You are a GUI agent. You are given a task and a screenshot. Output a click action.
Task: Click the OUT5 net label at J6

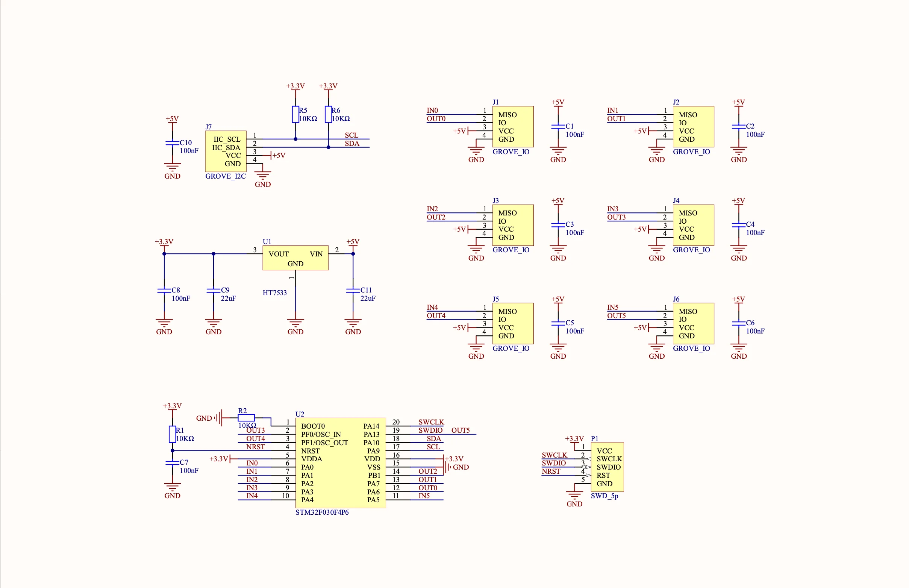617,316
